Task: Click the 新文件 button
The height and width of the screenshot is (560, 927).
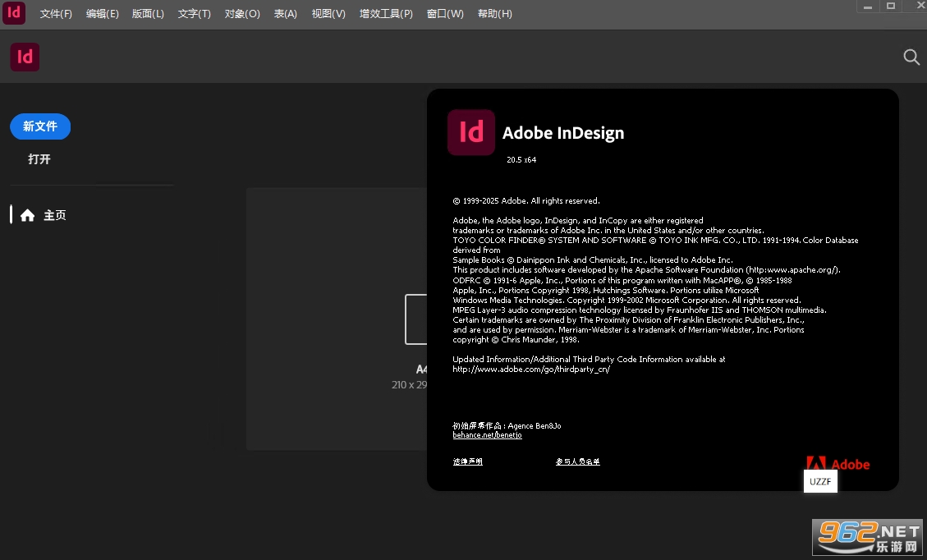Action: coord(40,126)
